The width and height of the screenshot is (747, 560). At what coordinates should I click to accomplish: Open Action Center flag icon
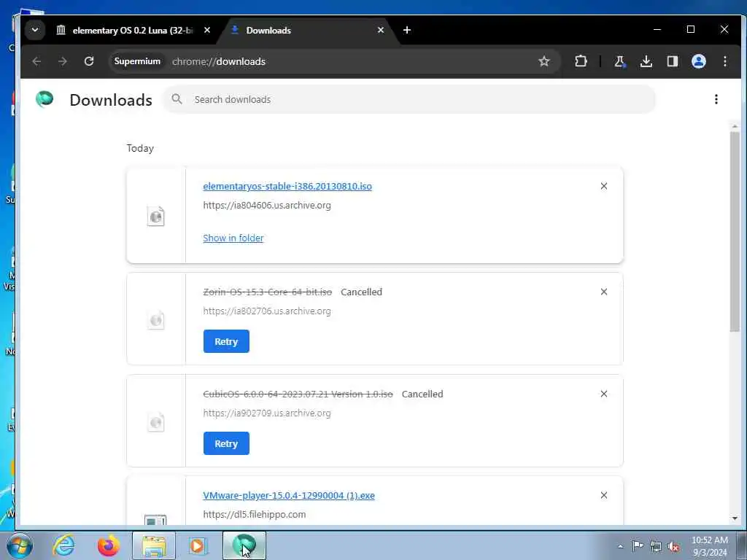(638, 546)
